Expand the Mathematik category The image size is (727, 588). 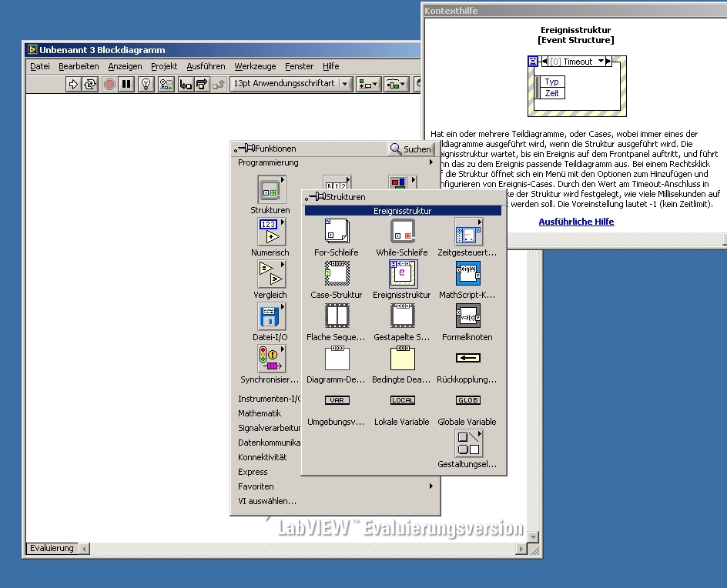pos(260,413)
